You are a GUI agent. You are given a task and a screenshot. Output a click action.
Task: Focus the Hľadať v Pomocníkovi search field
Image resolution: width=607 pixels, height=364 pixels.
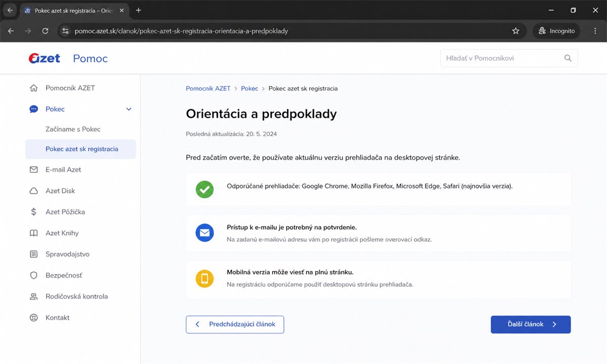click(x=509, y=58)
